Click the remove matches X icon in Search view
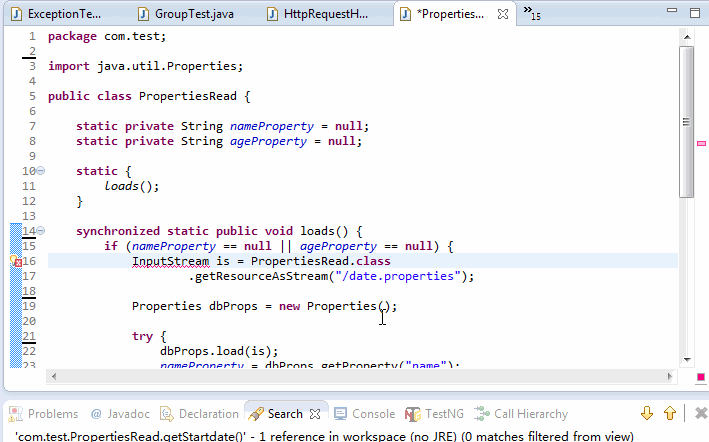The width and height of the screenshot is (709, 442). click(701, 413)
